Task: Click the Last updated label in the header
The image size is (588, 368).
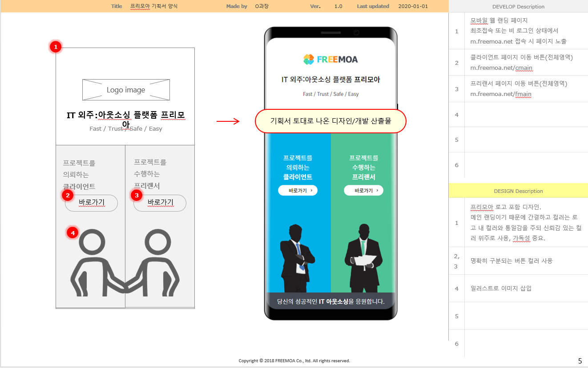Action: tap(373, 6)
